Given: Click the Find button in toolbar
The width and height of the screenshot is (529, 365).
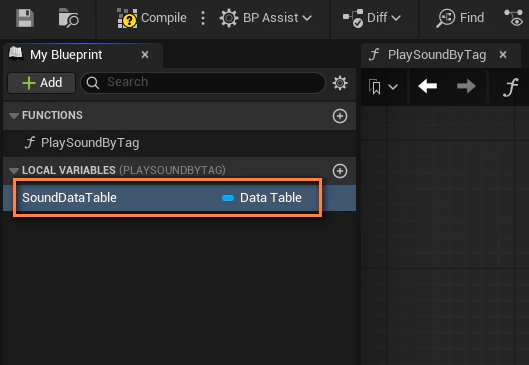Looking at the screenshot, I should 460,18.
